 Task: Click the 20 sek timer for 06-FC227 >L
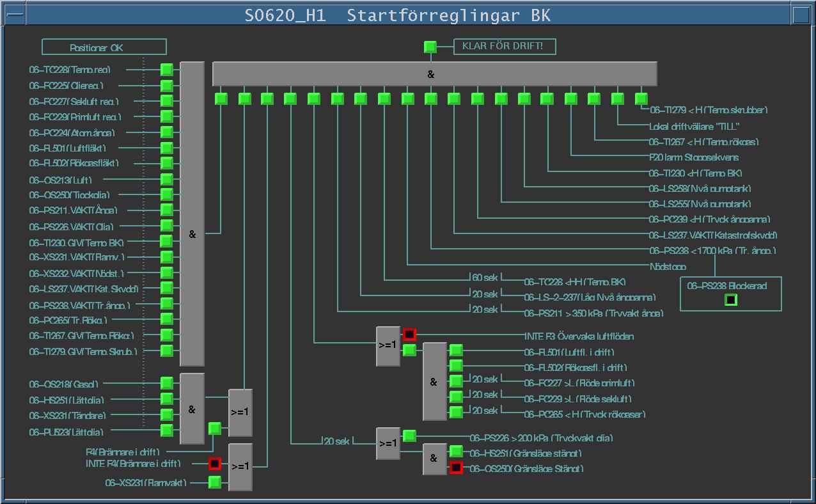point(485,379)
